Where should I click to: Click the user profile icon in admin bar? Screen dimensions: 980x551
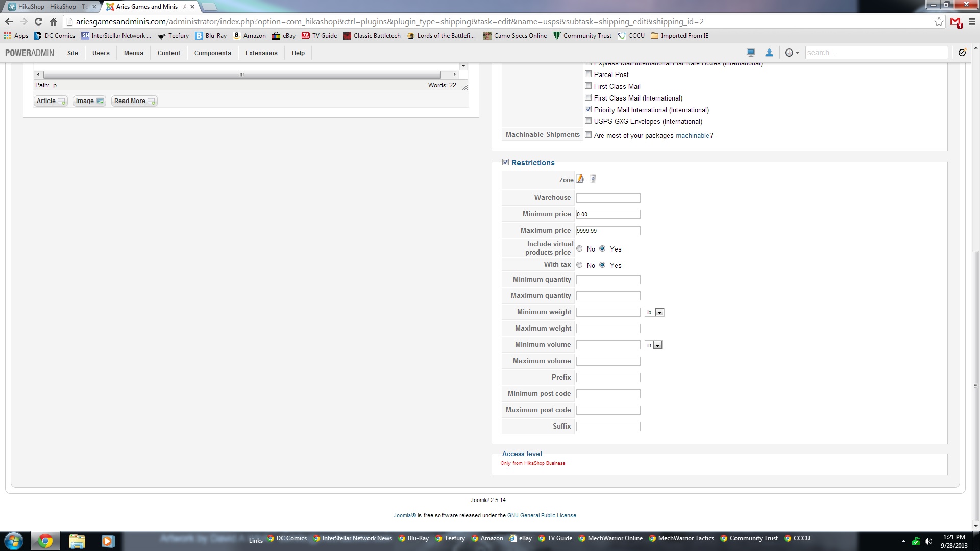[769, 53]
